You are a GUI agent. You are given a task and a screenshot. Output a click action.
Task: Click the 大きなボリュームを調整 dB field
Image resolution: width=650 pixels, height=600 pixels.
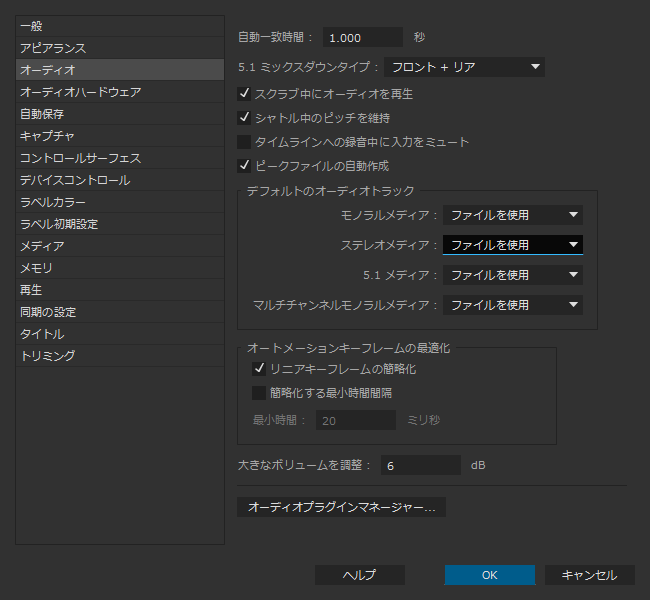(420, 465)
